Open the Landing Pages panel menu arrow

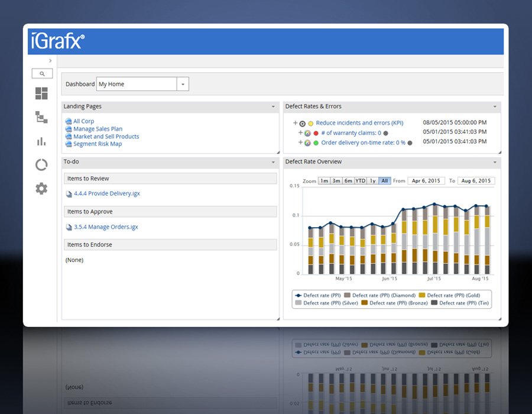[x=273, y=106]
